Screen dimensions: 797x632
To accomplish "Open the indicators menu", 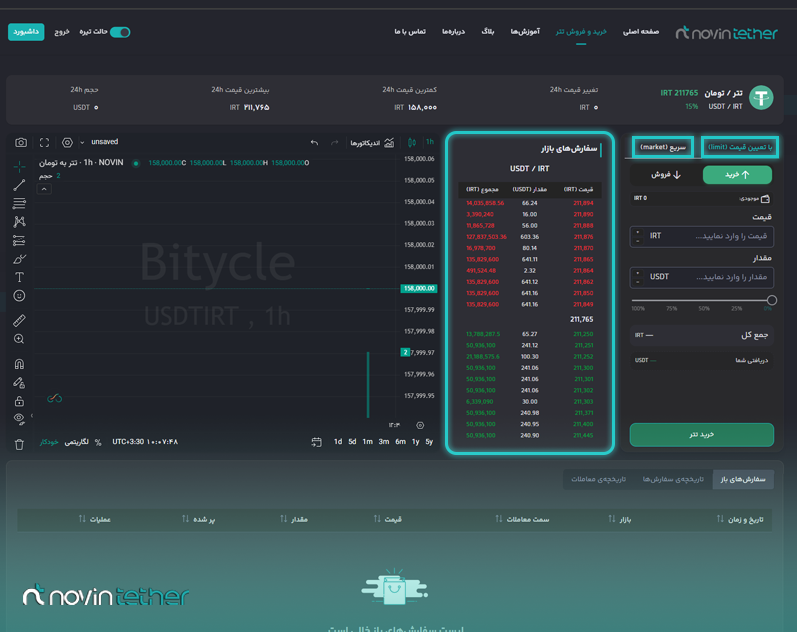I will [x=372, y=143].
